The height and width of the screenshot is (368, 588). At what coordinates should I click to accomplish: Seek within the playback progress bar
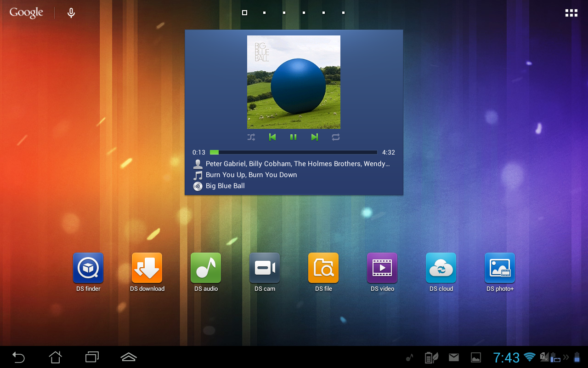(x=293, y=152)
